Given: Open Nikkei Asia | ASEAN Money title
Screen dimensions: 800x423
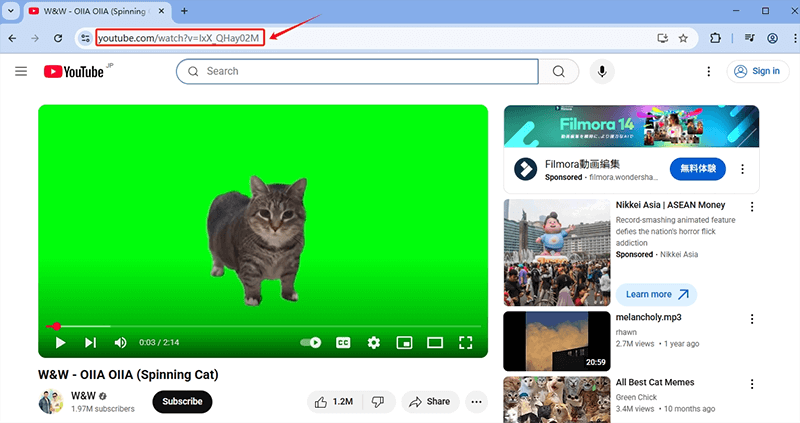Looking at the screenshot, I should point(670,205).
